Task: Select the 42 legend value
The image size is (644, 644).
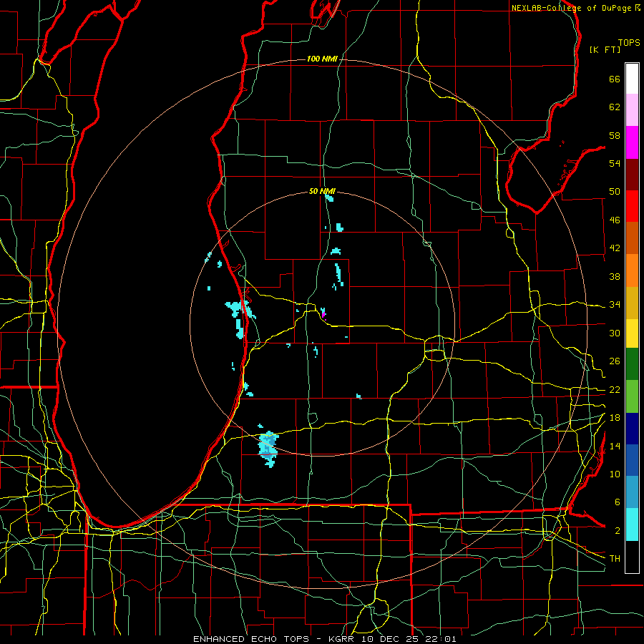Action: 615,248
